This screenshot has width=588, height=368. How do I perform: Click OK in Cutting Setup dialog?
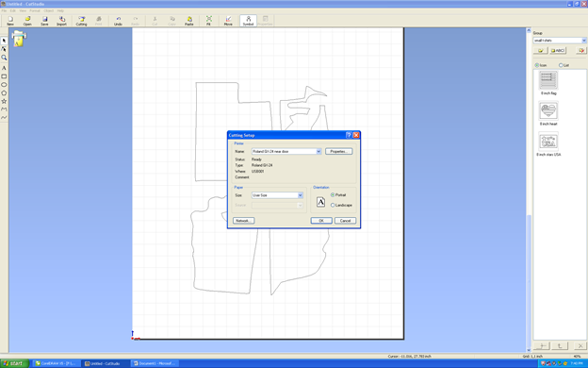(x=321, y=221)
